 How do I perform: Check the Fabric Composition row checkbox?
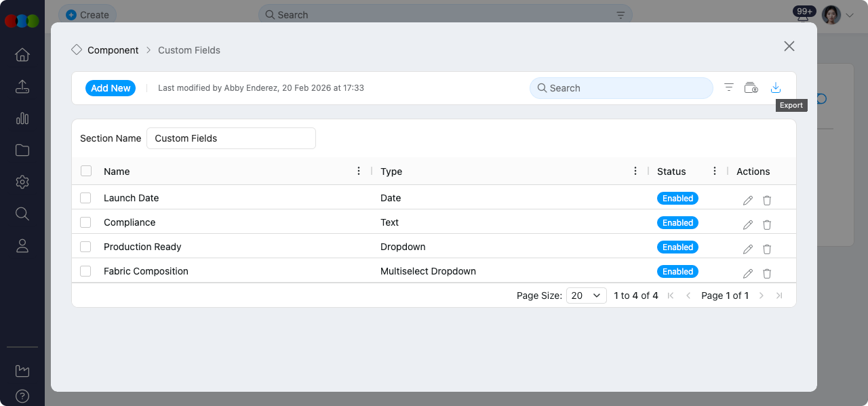click(x=85, y=271)
